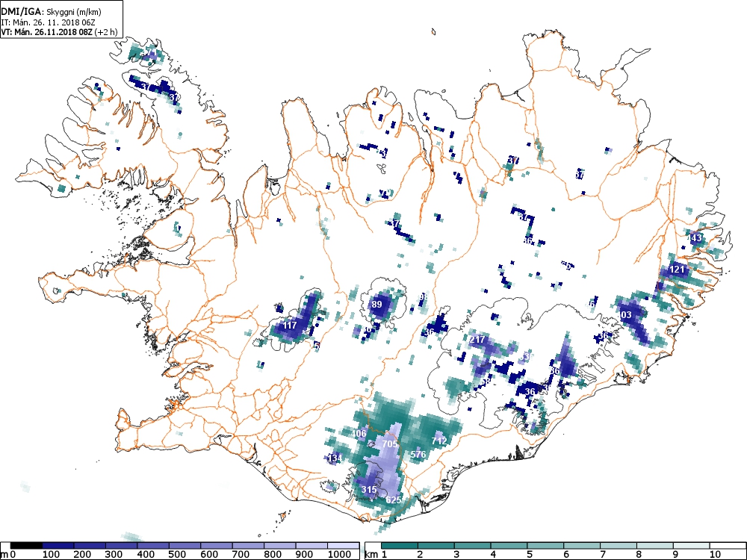Click the "1000" label in the meter legend
The image size is (747, 560).
tap(340, 555)
